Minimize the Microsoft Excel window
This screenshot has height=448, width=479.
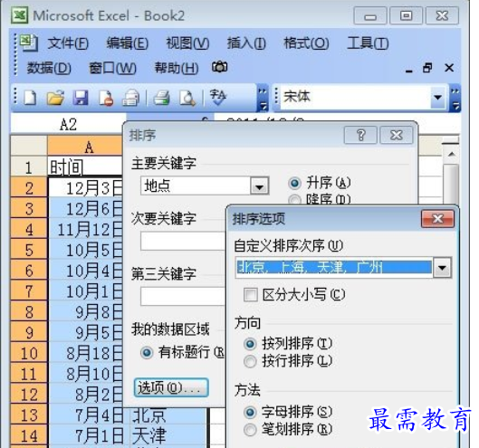tap(370, 16)
